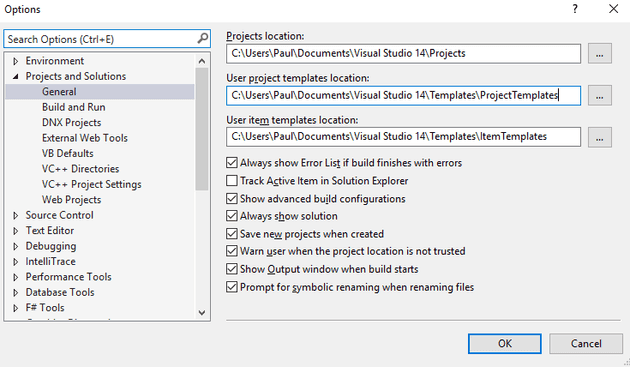Dismiss the dialog with Cancel
Viewport: 630px width, 367px height.
point(586,344)
